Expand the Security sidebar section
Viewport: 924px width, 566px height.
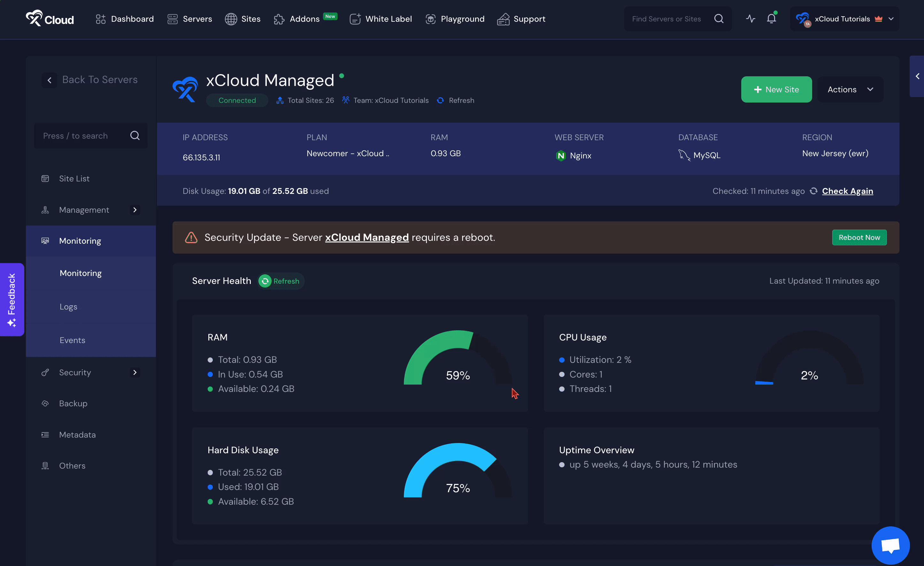tap(135, 372)
